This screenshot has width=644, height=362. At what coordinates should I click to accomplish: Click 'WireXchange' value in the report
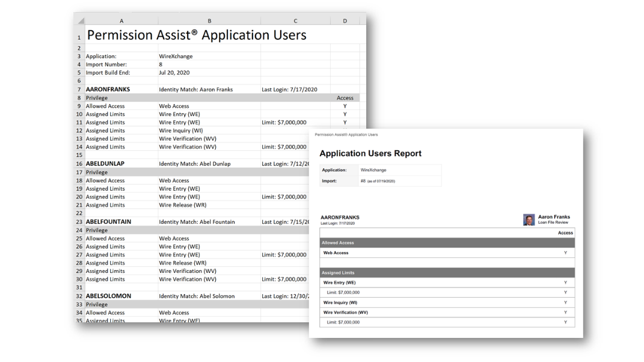(373, 170)
